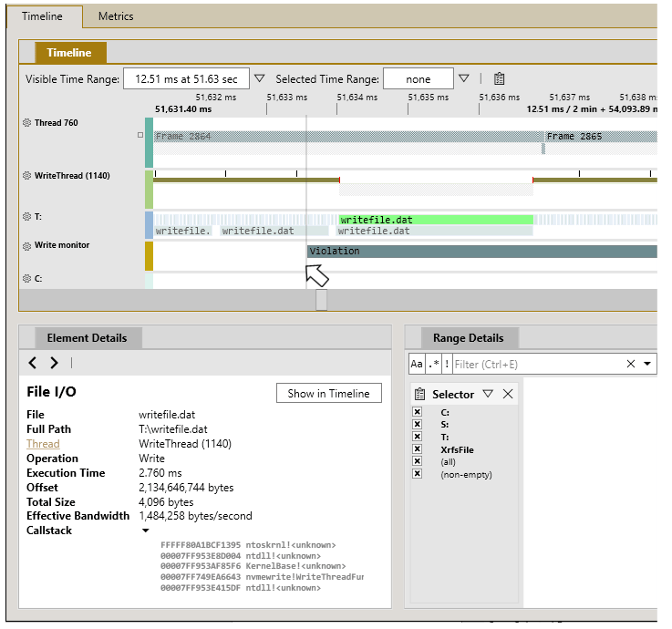
Task: Follow the Thread link in File I/O details
Action: point(43,444)
